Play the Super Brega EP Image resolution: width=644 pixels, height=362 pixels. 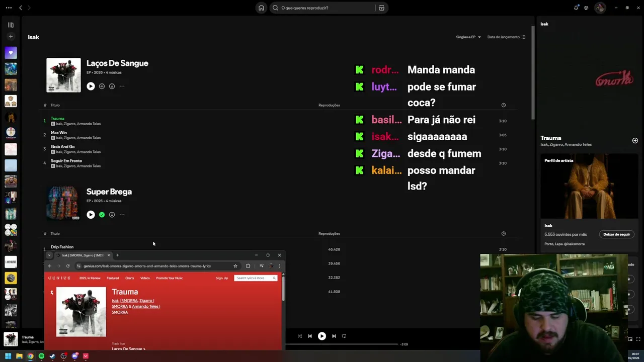[91, 215]
